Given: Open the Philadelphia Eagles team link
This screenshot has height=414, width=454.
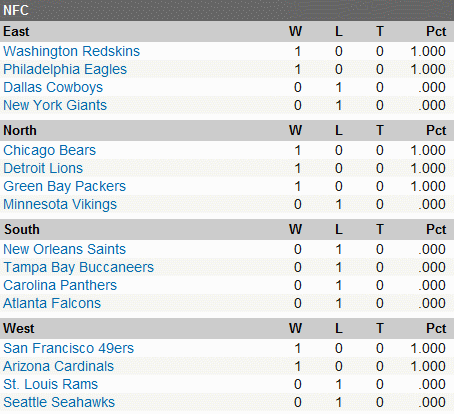Looking at the screenshot, I should [65, 69].
